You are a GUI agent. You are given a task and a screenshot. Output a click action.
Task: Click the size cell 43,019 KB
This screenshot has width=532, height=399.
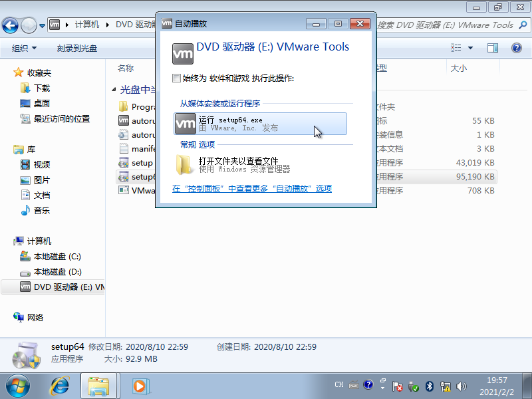(475, 163)
